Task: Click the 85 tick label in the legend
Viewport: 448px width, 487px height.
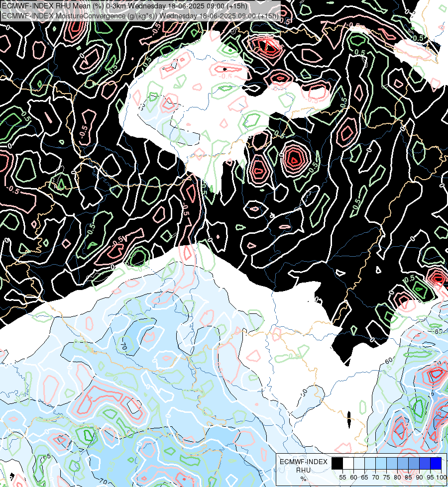Action: (408, 478)
